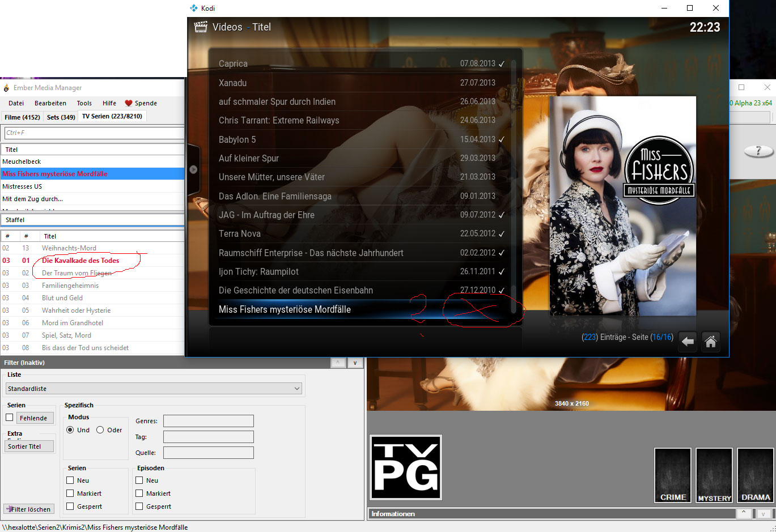The width and height of the screenshot is (776, 532).
Task: Click the Staffel column header
Action: point(93,220)
